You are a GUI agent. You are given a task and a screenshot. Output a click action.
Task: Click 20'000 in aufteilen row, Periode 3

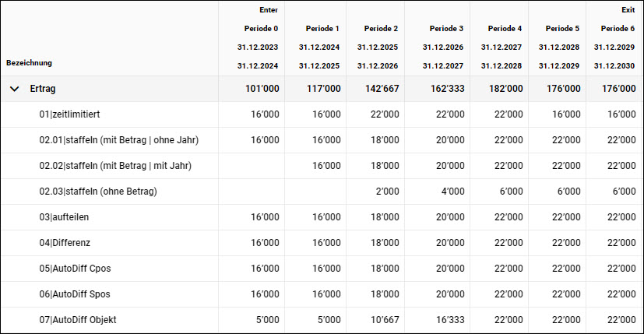point(450,217)
